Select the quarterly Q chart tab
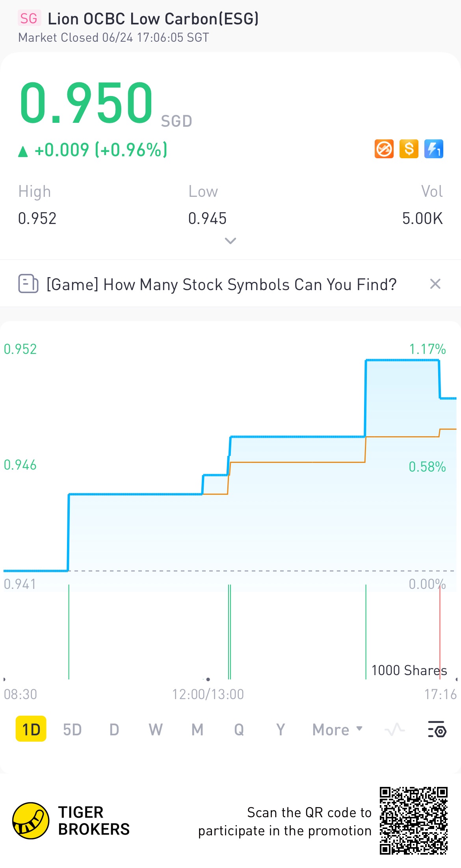 click(239, 729)
